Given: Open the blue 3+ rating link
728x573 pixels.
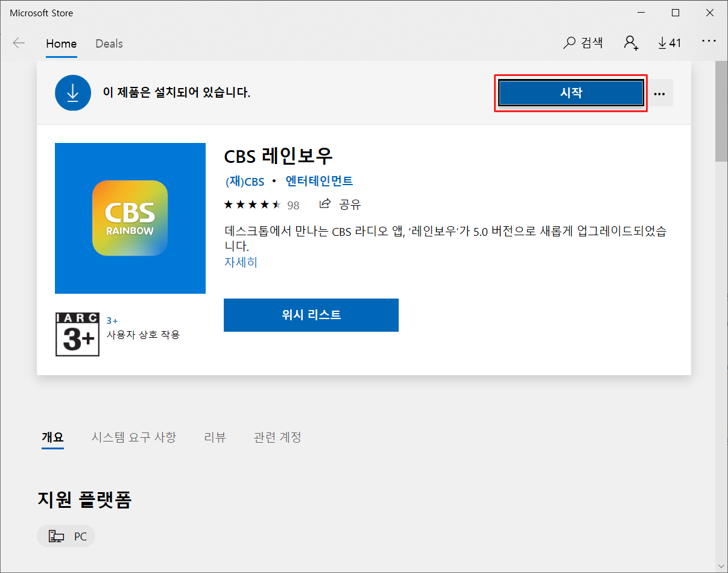Looking at the screenshot, I should pos(112,321).
